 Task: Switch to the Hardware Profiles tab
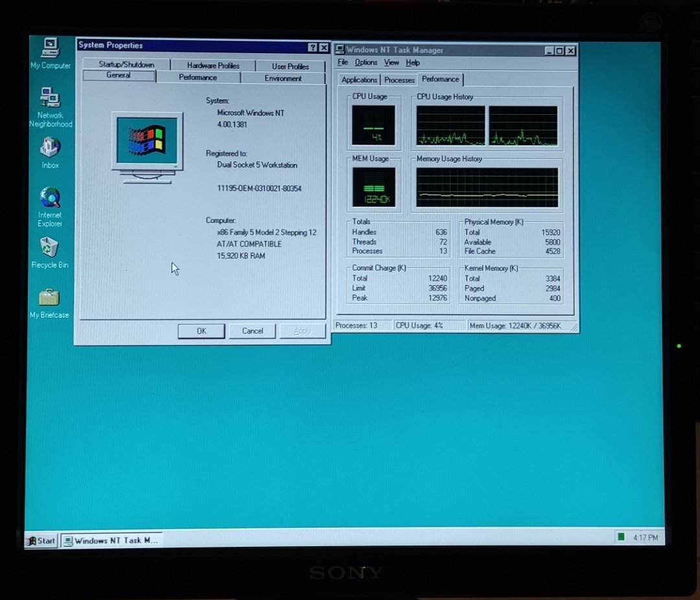coord(213,66)
